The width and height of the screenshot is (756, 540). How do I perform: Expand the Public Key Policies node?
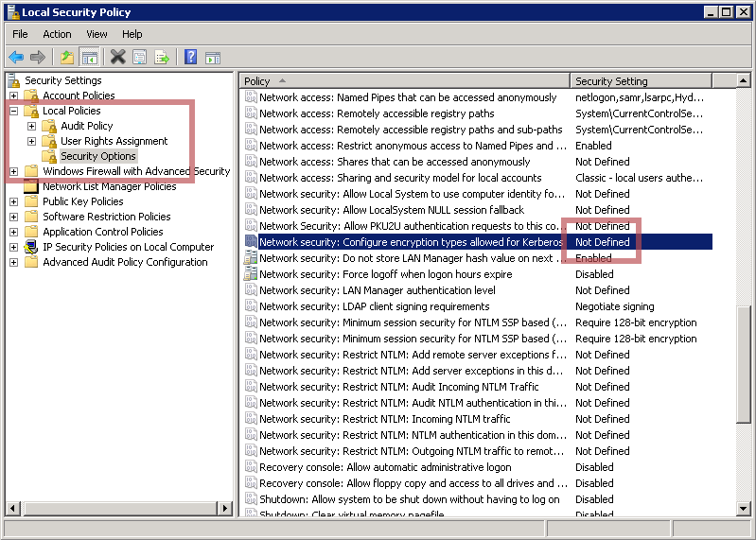point(13,201)
